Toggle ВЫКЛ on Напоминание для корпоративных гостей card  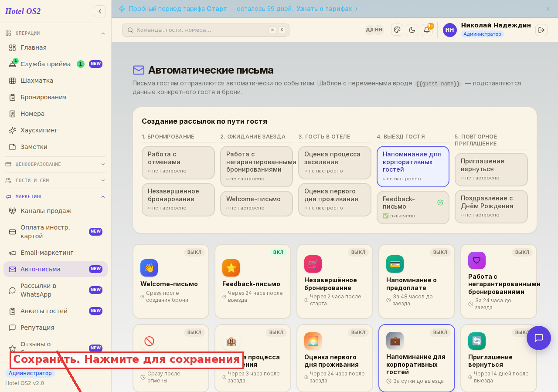(440, 332)
